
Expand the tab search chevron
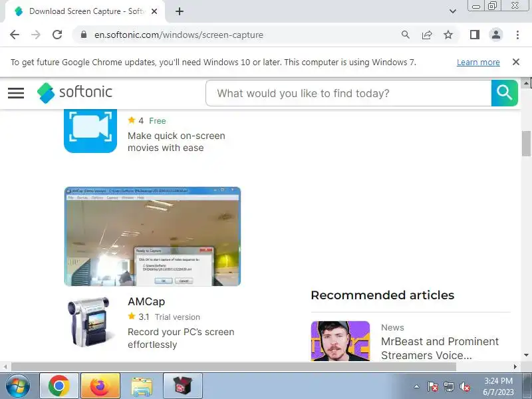(x=453, y=11)
